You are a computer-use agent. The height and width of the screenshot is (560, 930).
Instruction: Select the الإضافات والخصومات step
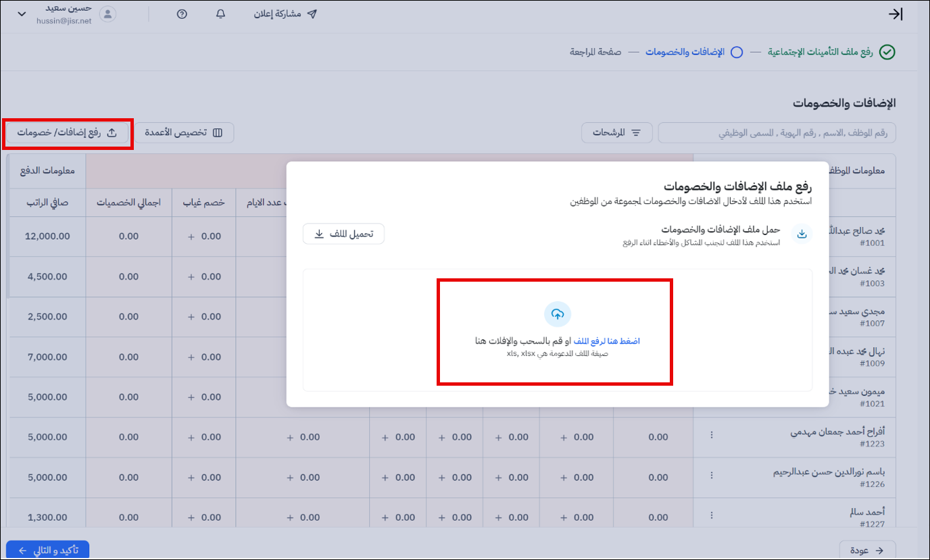[x=693, y=52]
